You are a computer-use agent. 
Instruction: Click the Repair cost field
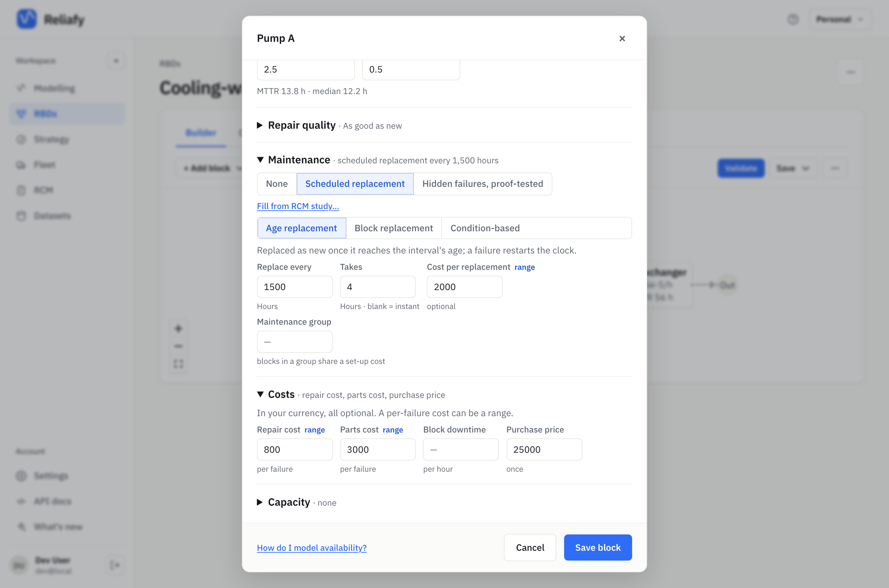point(294,449)
